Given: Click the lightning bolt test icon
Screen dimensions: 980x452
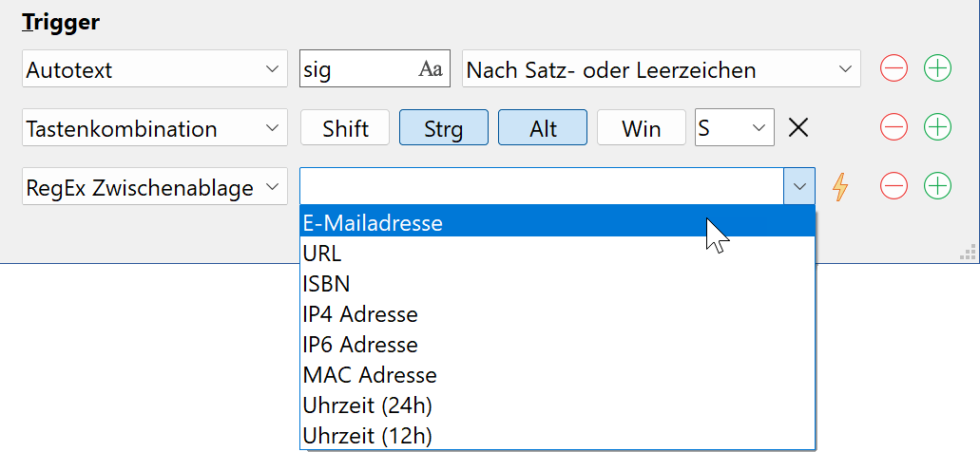Looking at the screenshot, I should point(841,186).
